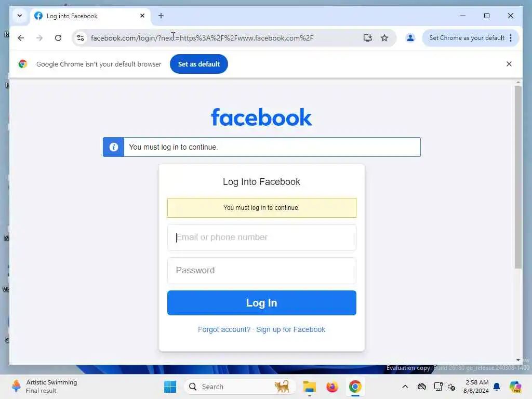
Task: Open a new tab with plus button
Action: coord(161,16)
